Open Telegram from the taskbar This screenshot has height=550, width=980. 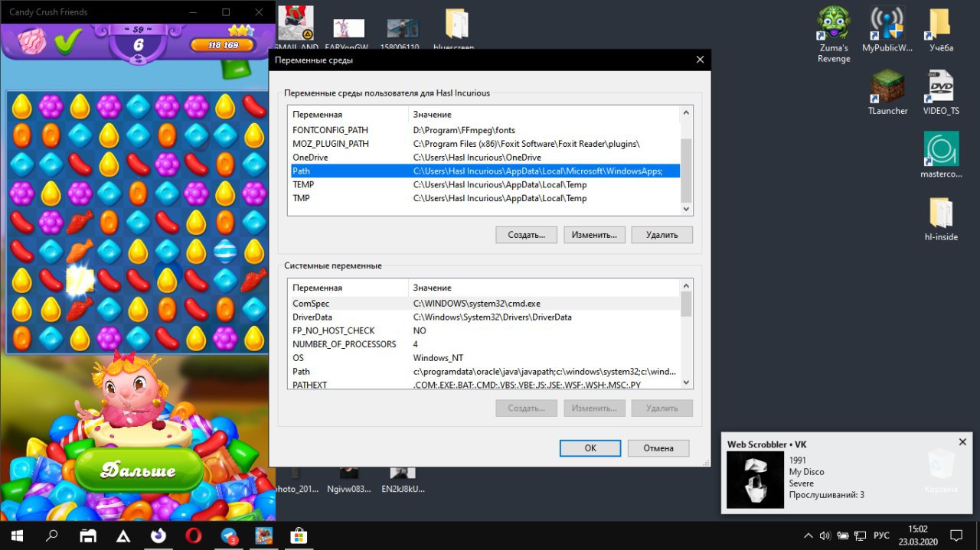[x=229, y=535]
